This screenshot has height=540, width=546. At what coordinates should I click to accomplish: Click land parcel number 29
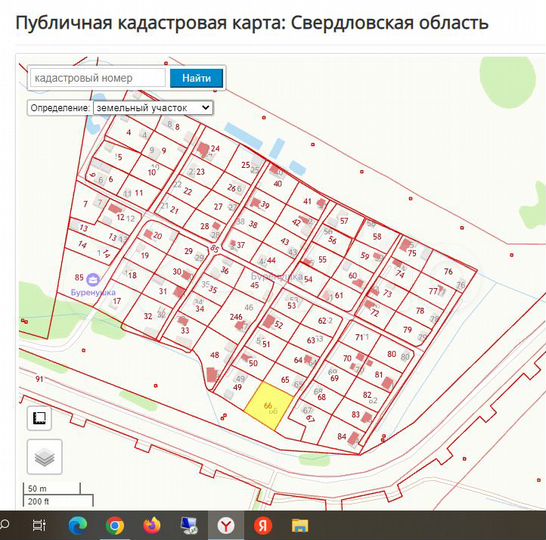(188, 251)
